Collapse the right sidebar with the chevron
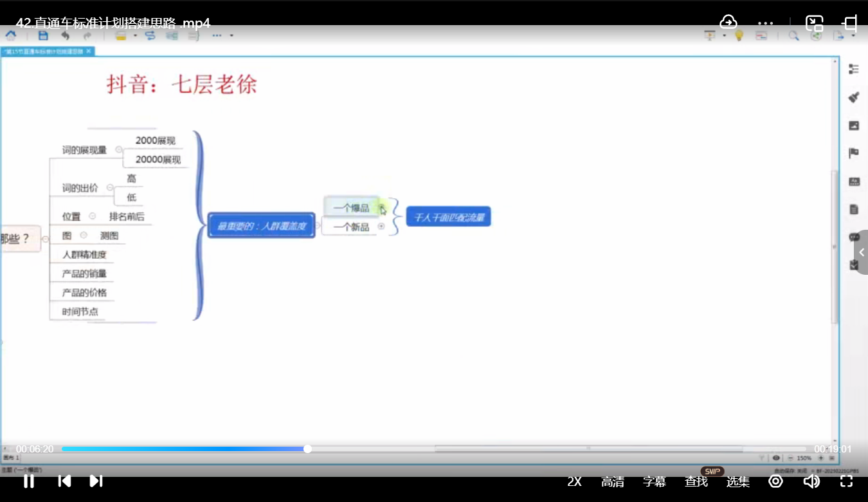 pos(862,252)
